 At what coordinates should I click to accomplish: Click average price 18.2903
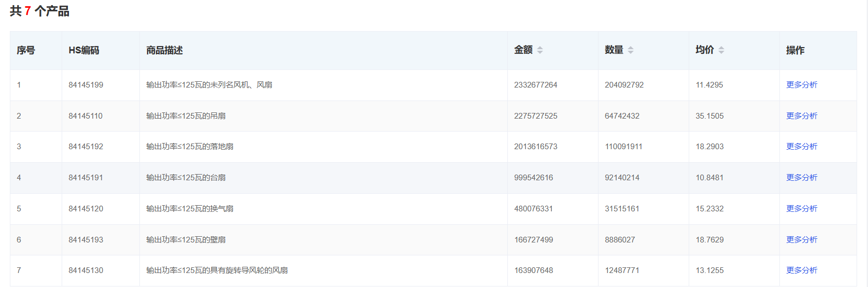coord(710,147)
